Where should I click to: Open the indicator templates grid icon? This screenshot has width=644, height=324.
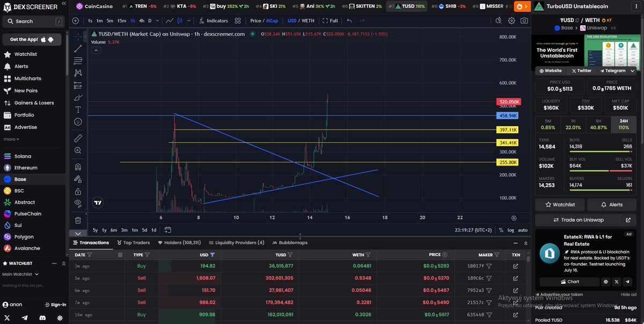[x=239, y=20]
